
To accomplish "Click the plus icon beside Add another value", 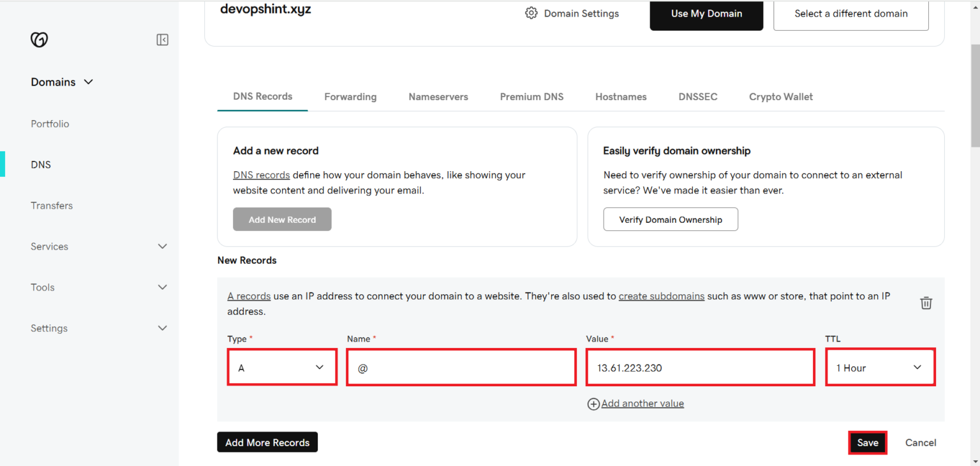I will point(593,403).
